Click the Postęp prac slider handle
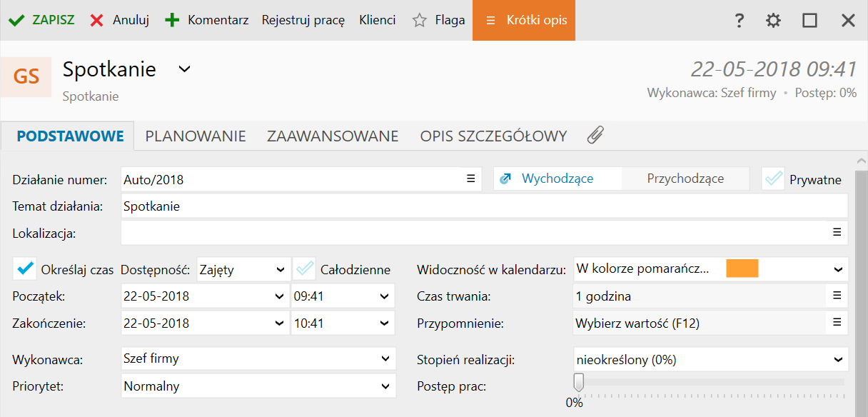The width and height of the screenshot is (868, 417). pyautogui.click(x=578, y=383)
